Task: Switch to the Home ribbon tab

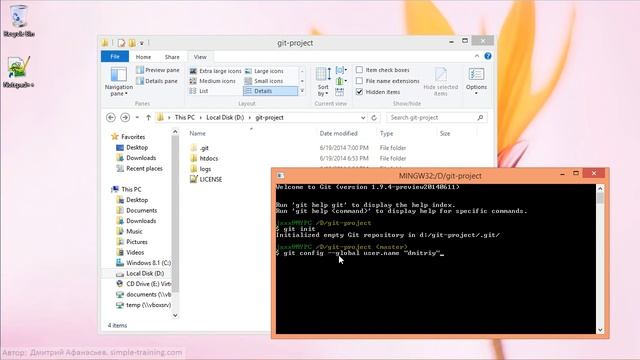Action: 143,57
